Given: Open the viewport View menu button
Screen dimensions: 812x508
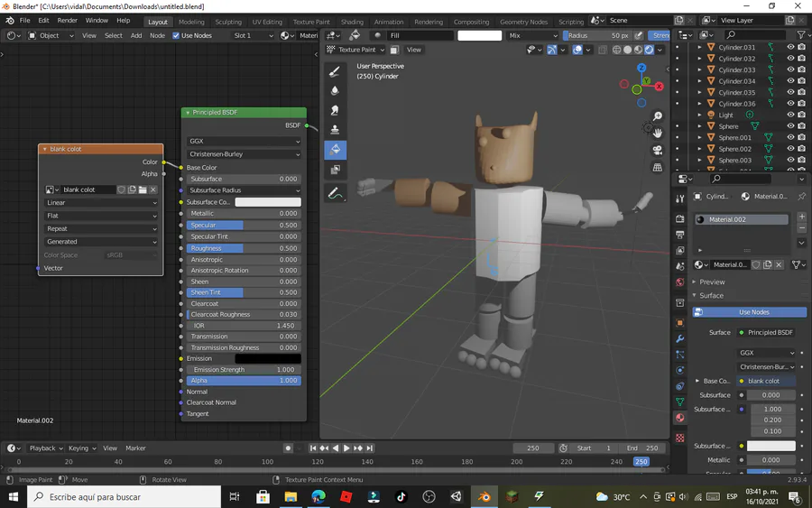Looking at the screenshot, I should click(x=414, y=50).
